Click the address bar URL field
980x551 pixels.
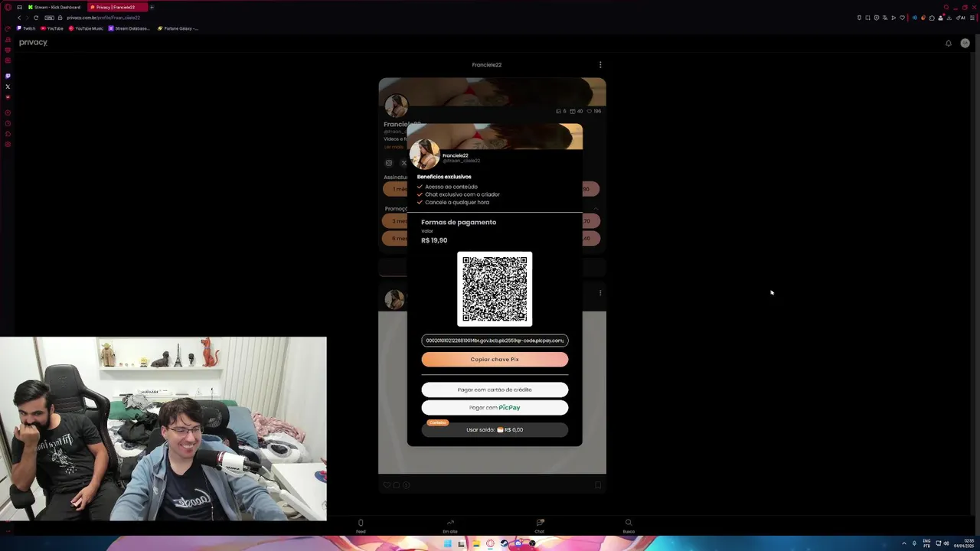click(103, 18)
